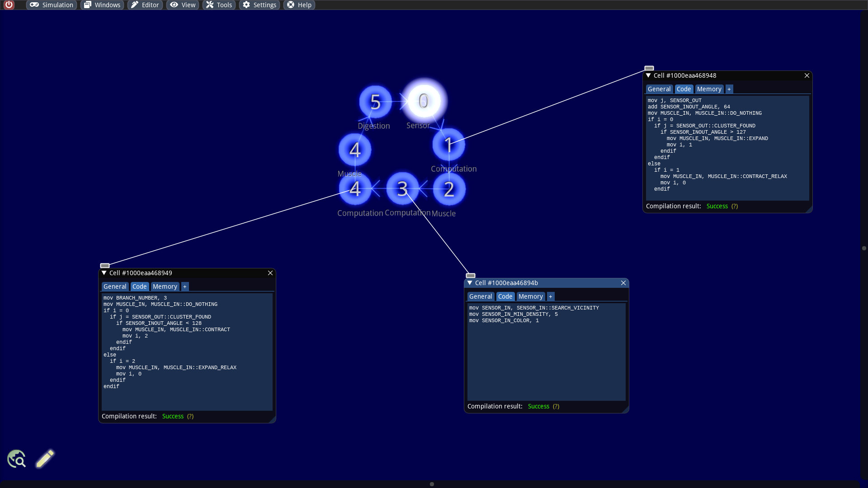Collapse Cell #1000eaa46894b window
This screenshot has height=488, width=868.
click(470, 283)
